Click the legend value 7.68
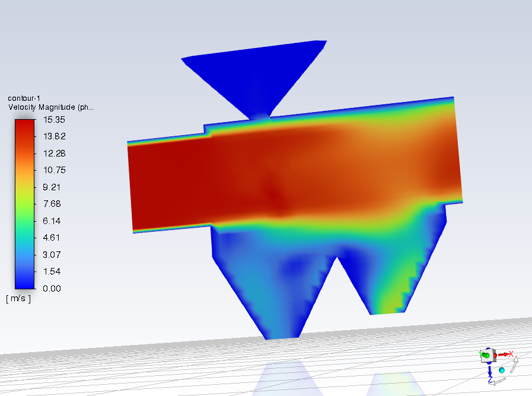This screenshot has width=532, height=396. coord(52,204)
